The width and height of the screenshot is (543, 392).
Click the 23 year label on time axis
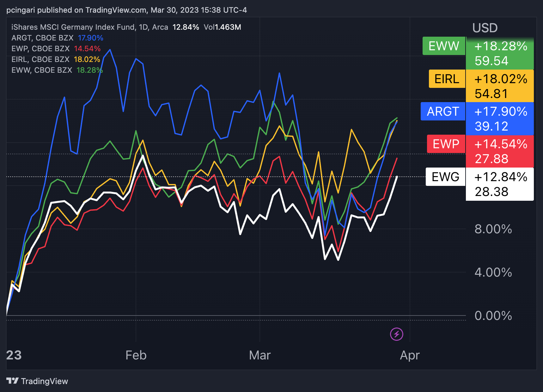point(14,355)
